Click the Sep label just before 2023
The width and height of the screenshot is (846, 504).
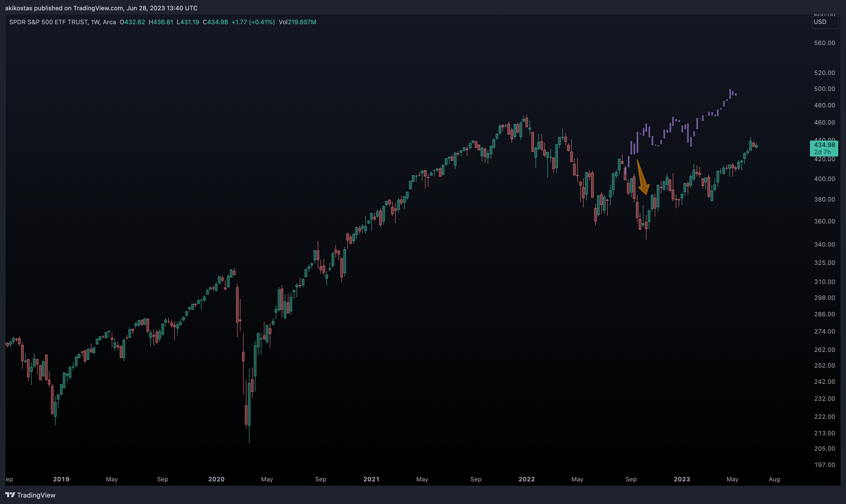(x=631, y=479)
